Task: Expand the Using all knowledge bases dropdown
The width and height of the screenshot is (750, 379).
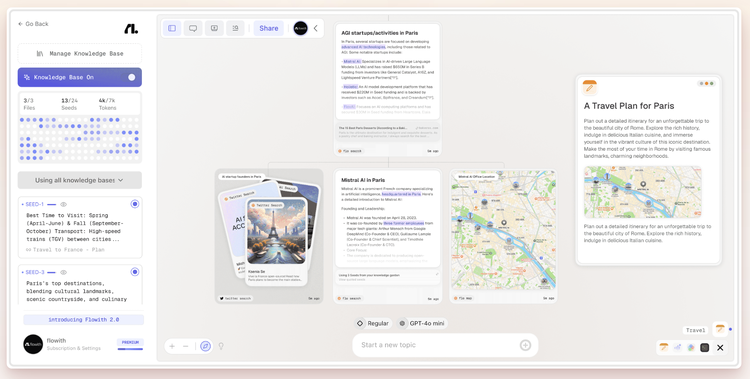Action: tap(80, 180)
